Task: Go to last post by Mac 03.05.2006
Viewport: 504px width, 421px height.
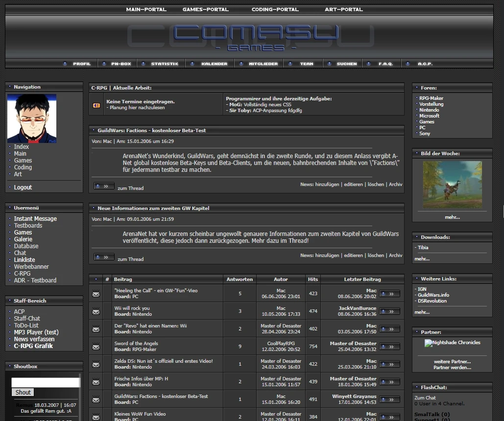Action: coord(389,329)
